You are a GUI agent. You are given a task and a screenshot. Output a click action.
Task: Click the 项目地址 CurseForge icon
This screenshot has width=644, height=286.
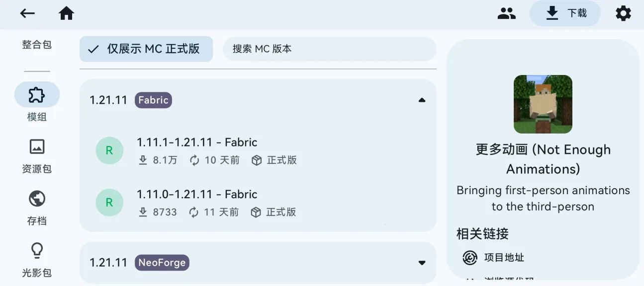[x=468, y=258]
